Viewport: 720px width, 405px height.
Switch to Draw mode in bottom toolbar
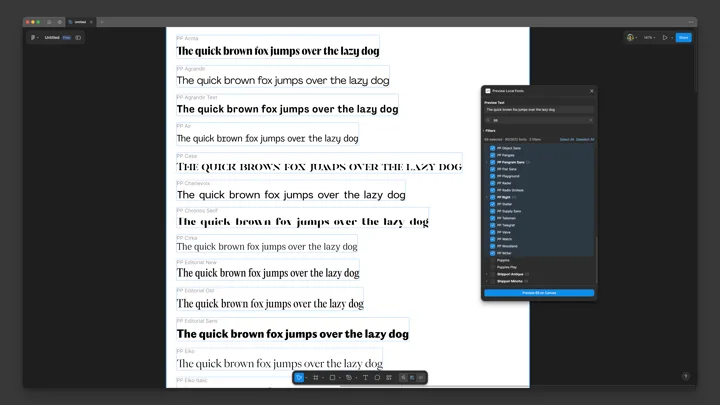403,377
